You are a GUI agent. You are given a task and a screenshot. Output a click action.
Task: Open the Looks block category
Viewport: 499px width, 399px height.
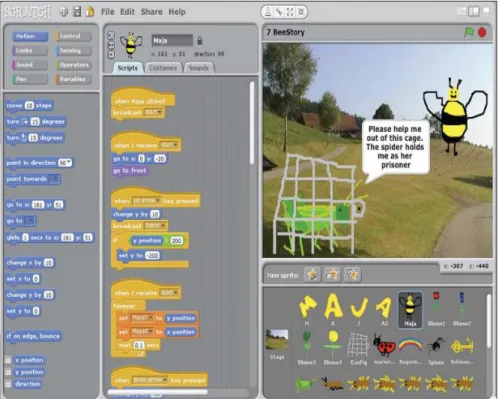(30, 50)
